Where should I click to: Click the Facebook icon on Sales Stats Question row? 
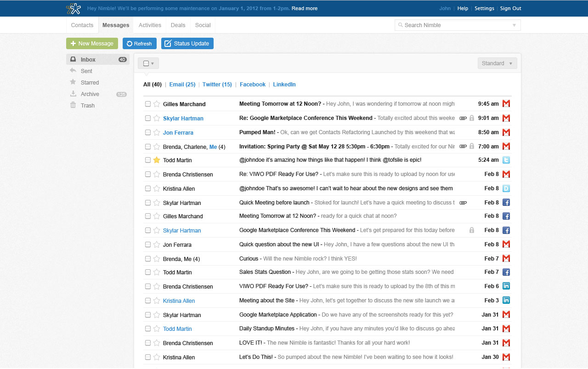(506, 272)
